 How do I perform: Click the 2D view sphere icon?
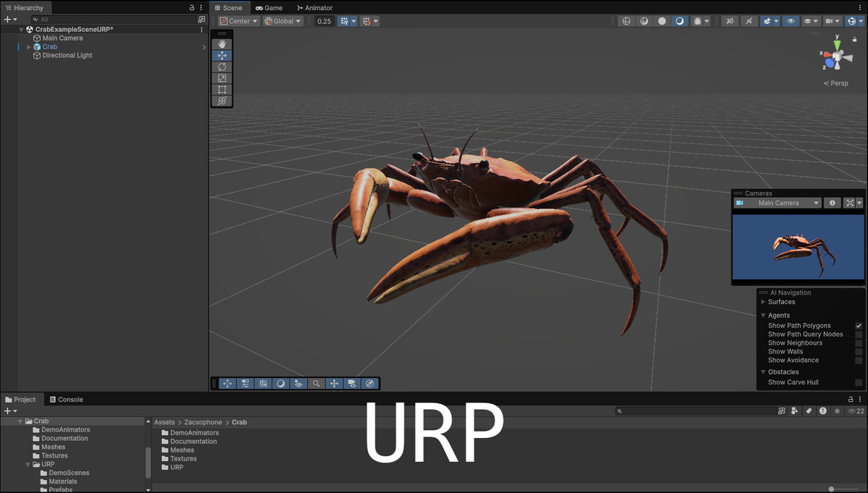click(626, 21)
